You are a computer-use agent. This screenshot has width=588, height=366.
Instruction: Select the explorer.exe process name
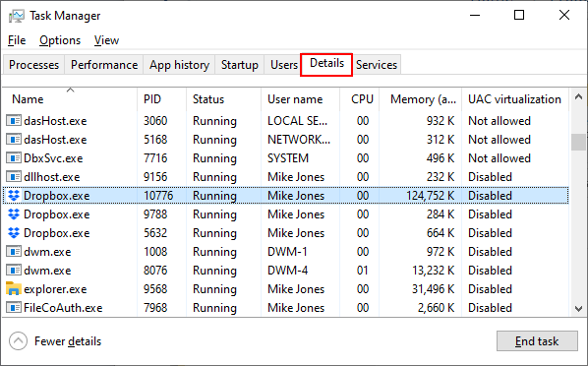coord(55,289)
